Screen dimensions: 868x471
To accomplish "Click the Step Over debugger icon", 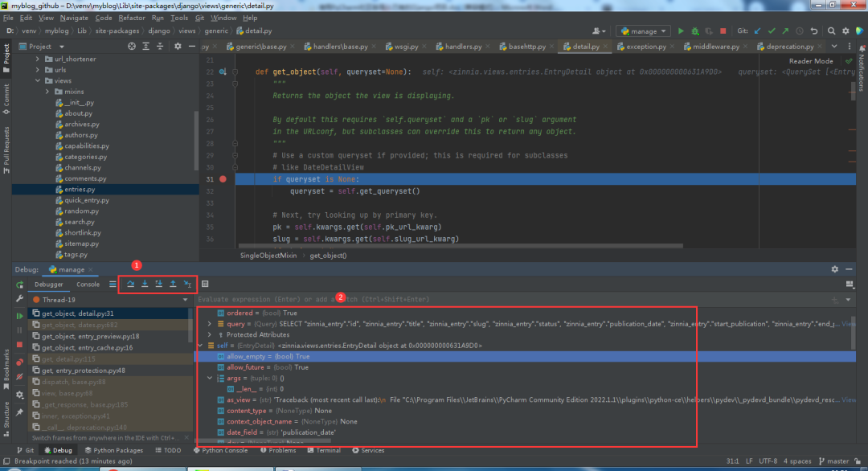I will [x=131, y=284].
